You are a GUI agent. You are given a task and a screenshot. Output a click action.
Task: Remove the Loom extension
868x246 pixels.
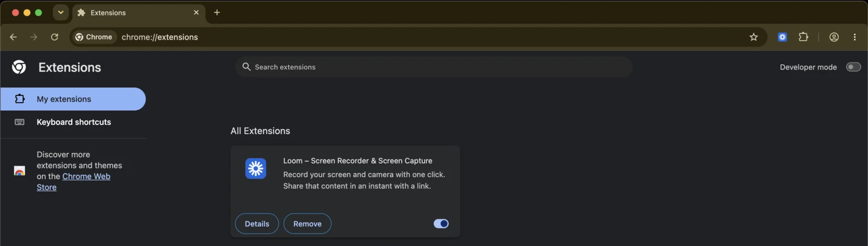[x=308, y=224]
